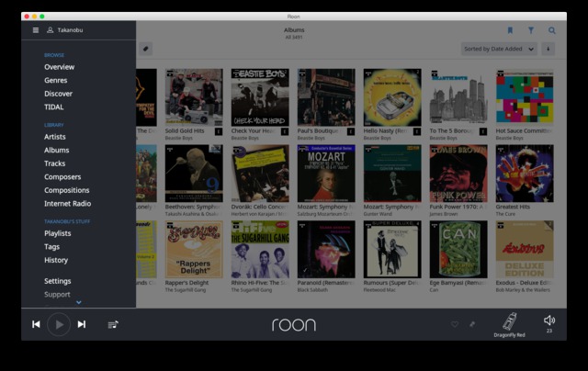Viewport: 588px width, 371px height.
Task: Open Internet Radio in the sidebar
Action: point(67,204)
